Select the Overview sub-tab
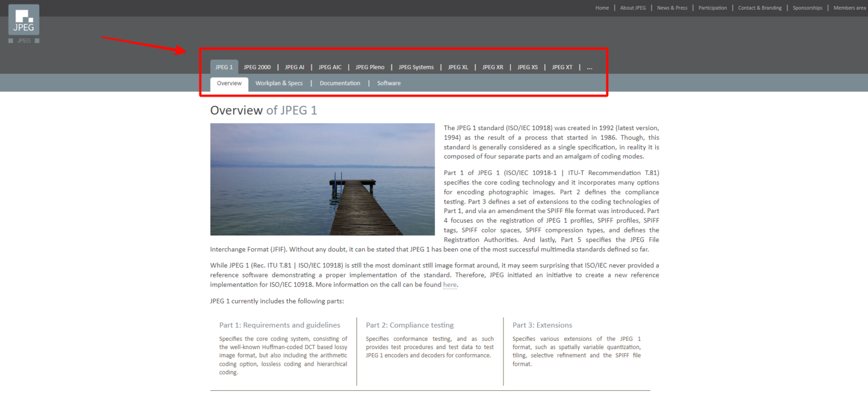 click(229, 84)
